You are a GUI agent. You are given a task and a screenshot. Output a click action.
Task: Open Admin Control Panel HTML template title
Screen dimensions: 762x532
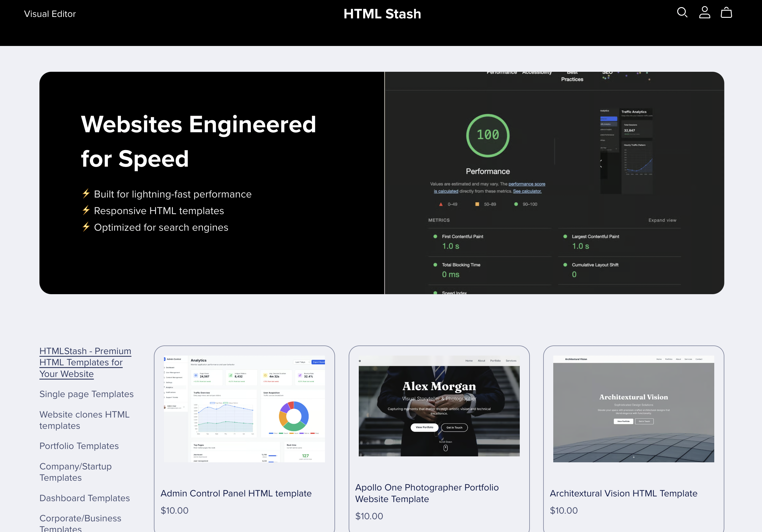point(236,493)
